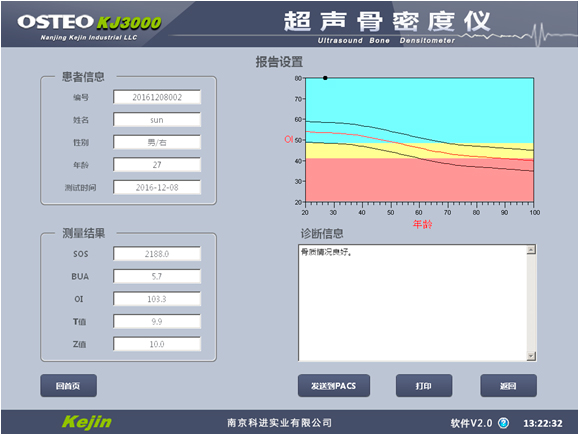Screen dimensions: 579x435
Task: Click the 编号 field showing 20161208002
Action: 157,97
